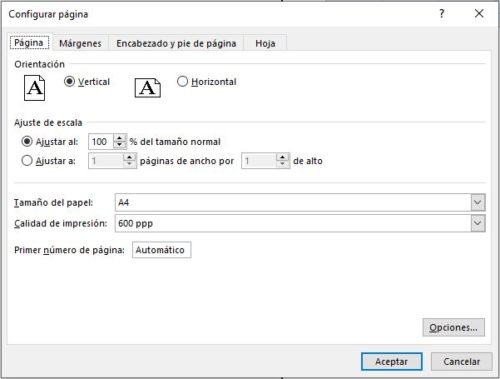Click the 'páginas de ancho por' text
This screenshot has height=379, width=500.
tap(187, 161)
